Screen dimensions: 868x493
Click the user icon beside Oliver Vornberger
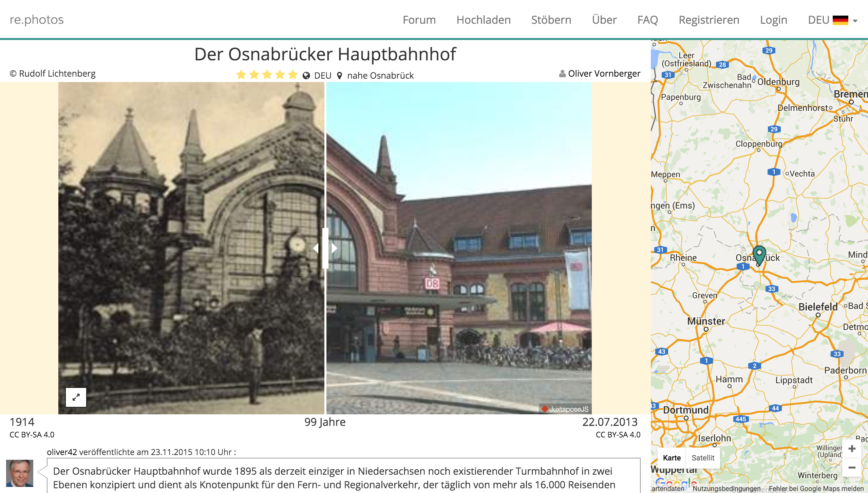point(562,74)
